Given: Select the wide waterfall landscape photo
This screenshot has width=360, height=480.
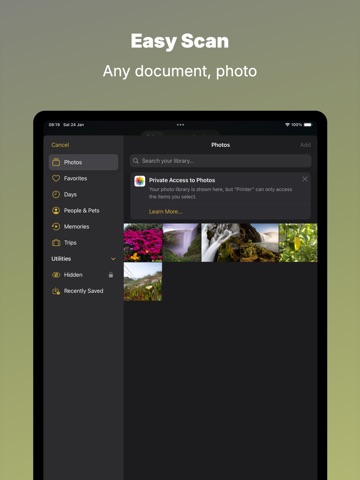Looking at the screenshot, I should pyautogui.click(x=259, y=242).
